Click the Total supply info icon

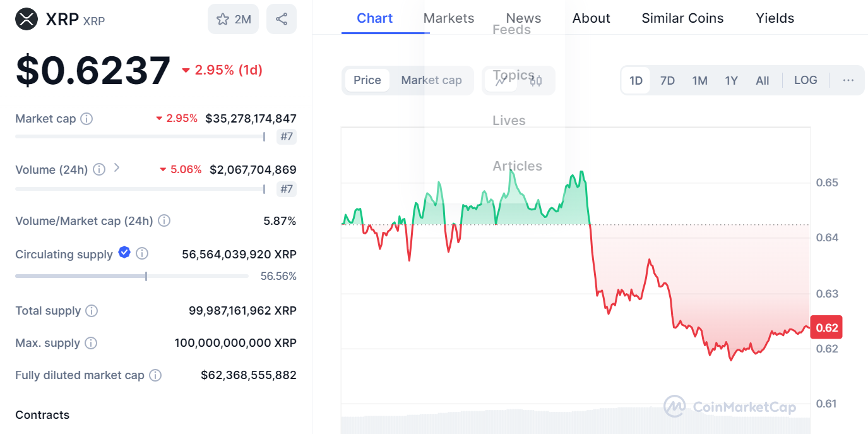[92, 311]
